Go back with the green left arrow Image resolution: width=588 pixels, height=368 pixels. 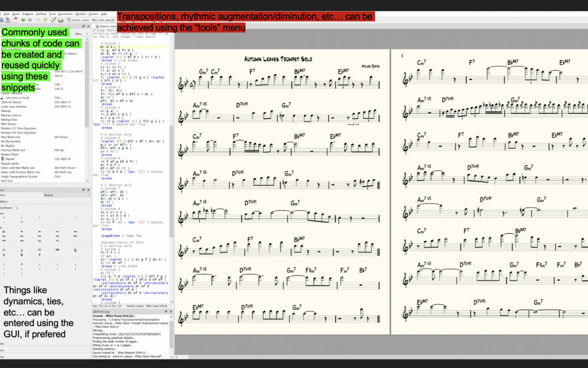click(x=23, y=20)
